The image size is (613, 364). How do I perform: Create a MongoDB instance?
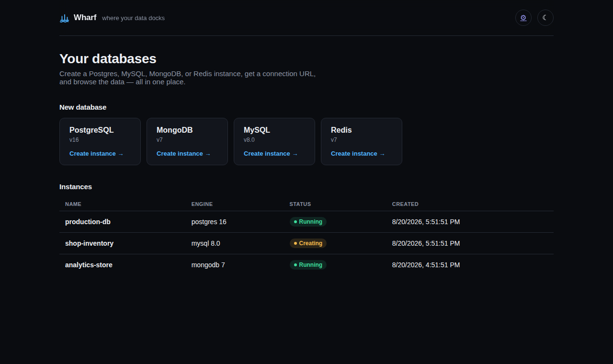(x=183, y=154)
